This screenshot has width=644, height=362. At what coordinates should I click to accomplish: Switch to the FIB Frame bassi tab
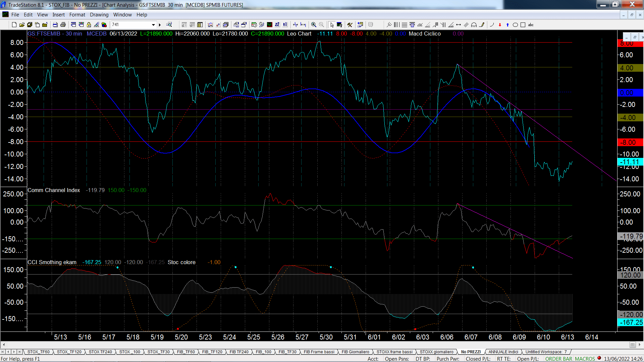319,352
